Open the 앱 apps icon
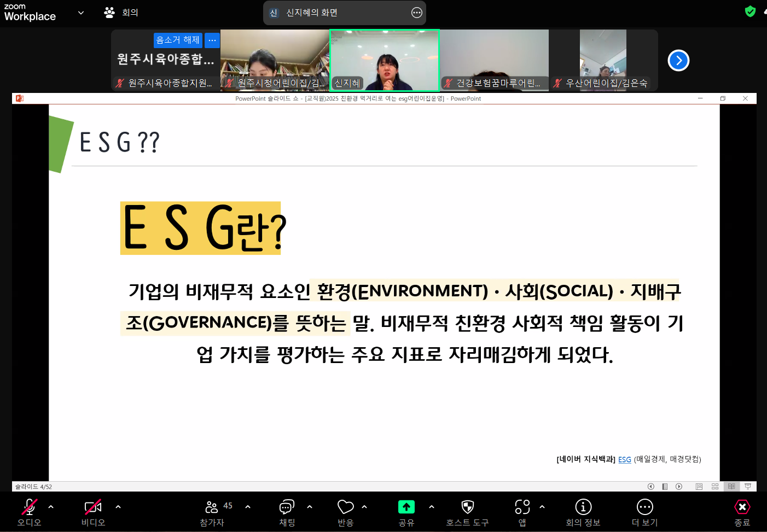 (522, 507)
